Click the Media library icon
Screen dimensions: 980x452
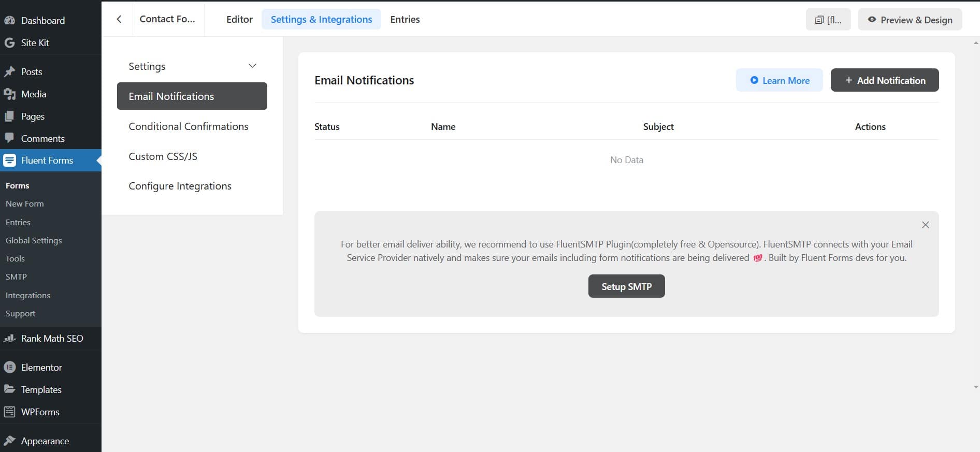(9, 94)
